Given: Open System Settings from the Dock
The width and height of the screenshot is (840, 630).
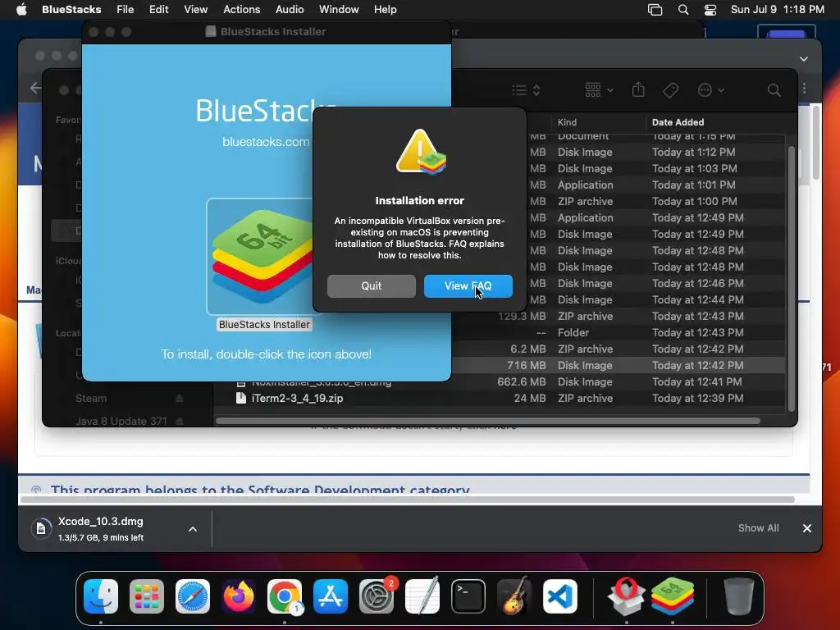Looking at the screenshot, I should pyautogui.click(x=377, y=596).
